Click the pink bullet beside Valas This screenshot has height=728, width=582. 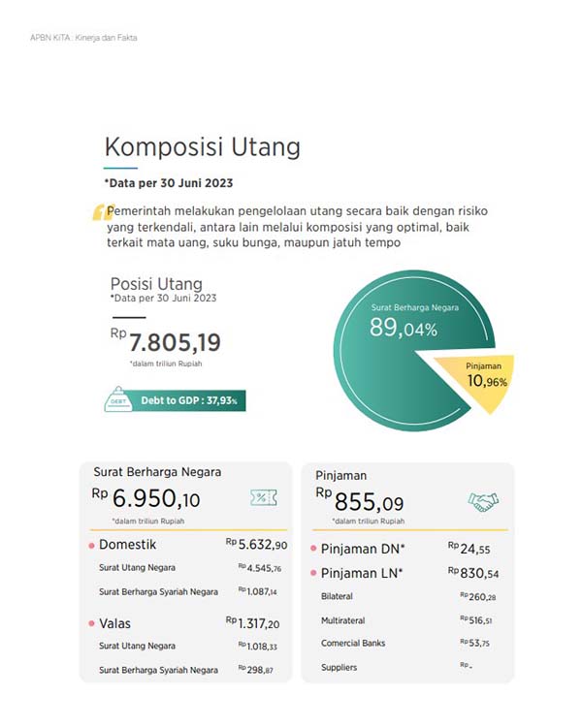pyautogui.click(x=91, y=623)
